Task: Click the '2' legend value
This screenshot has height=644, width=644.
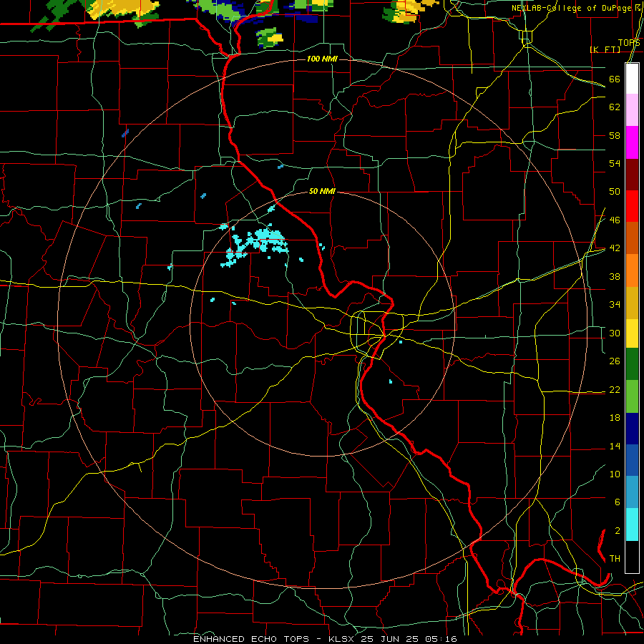Action: [x=618, y=531]
